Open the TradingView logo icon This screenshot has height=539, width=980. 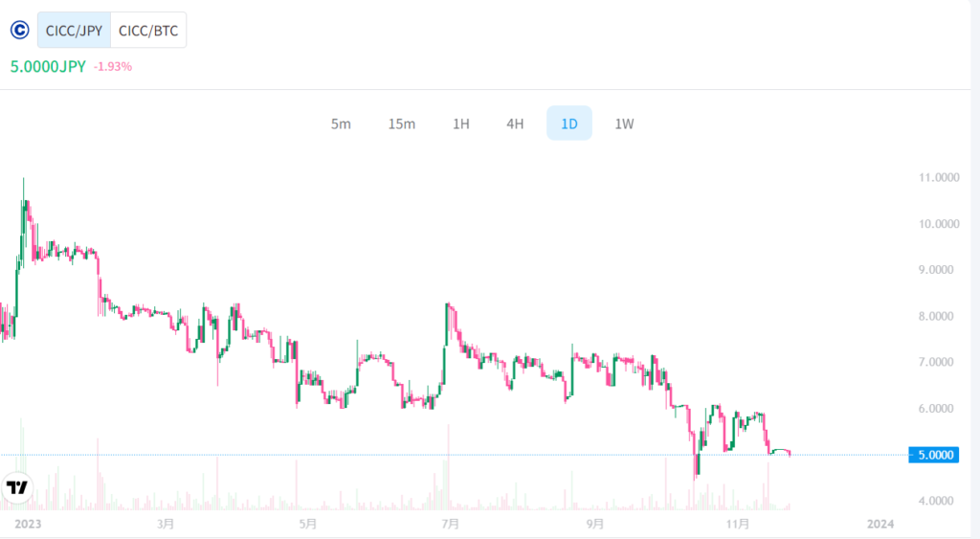(17, 487)
